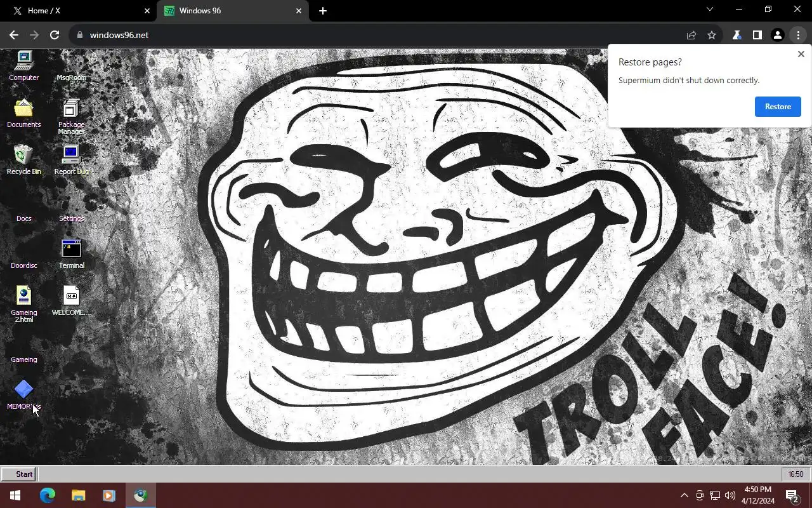Open the Gameing 2.html file icon
Viewport: 812px width, 508px height.
24,304
